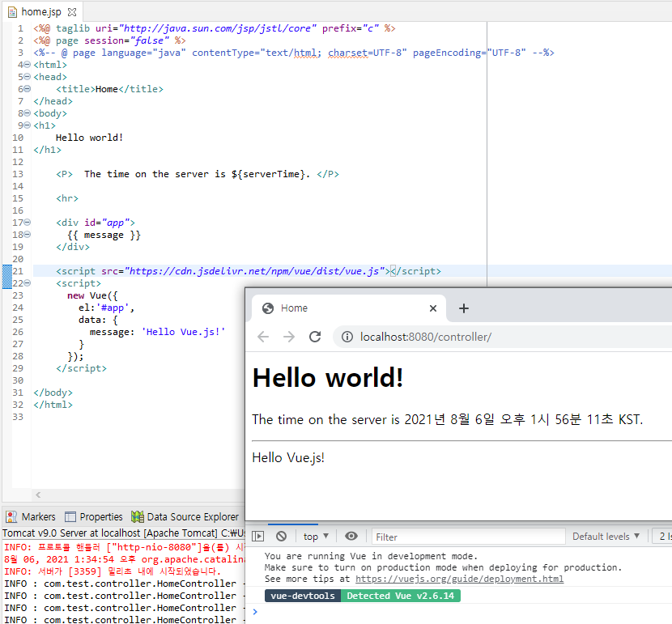672x624 pixels.
Task: Click the Markers tab icon
Action: (x=11, y=517)
